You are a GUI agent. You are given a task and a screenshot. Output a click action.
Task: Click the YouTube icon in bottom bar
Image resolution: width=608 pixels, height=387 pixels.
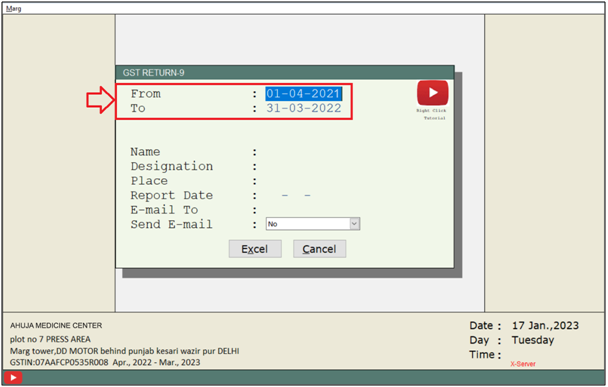click(13, 377)
